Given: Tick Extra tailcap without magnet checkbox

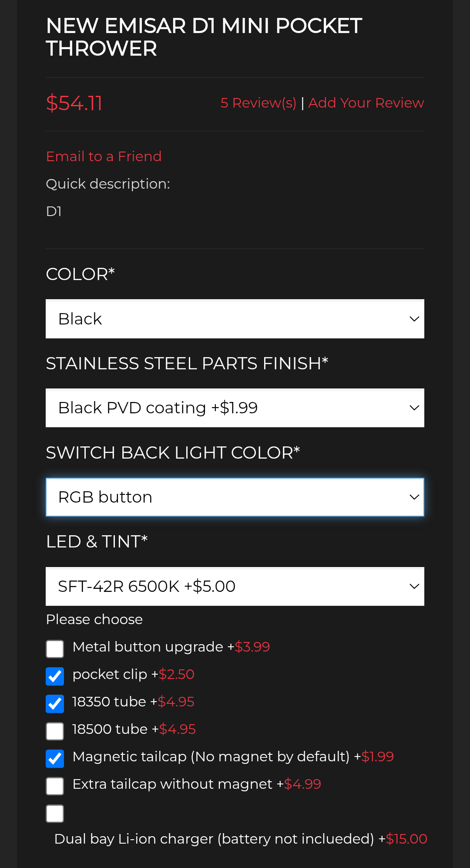Looking at the screenshot, I should click(x=55, y=786).
